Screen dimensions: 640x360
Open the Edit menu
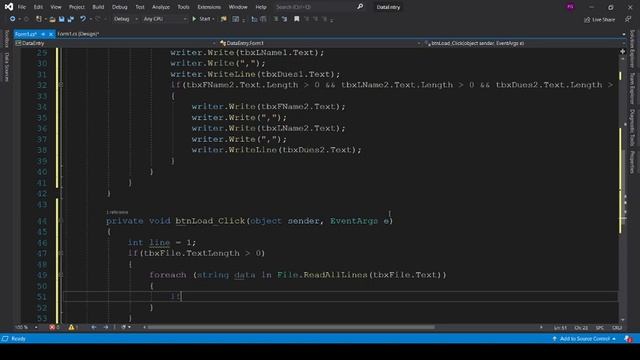coord(38,7)
